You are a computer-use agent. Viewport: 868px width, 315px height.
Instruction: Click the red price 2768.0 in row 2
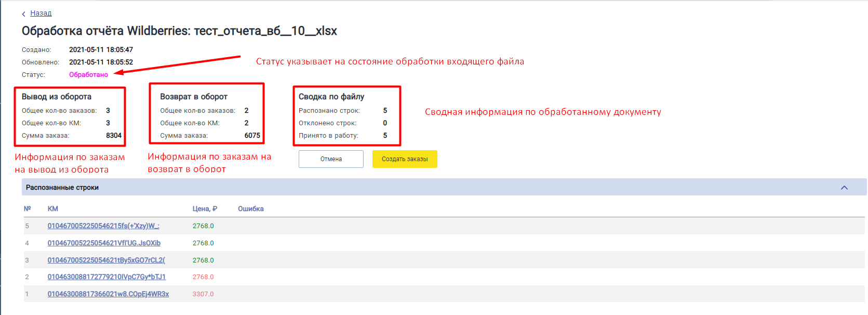(203, 277)
